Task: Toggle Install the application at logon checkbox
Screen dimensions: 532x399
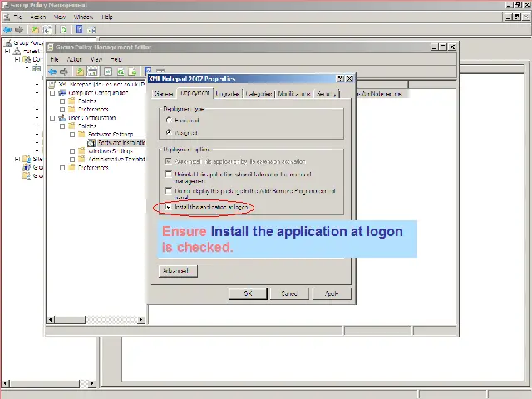Action: [169, 207]
